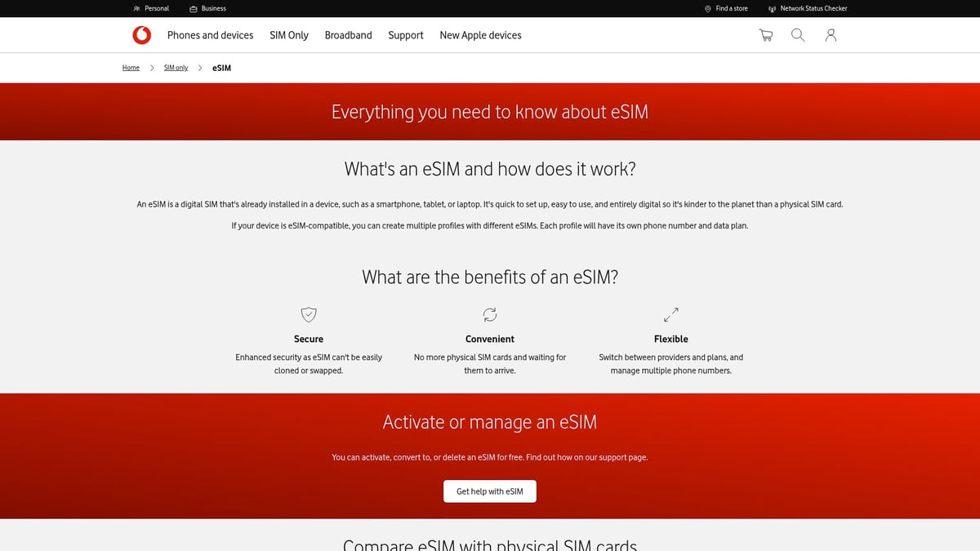980x551 pixels.
Task: Click the shield icon above Secure
Action: tap(308, 314)
